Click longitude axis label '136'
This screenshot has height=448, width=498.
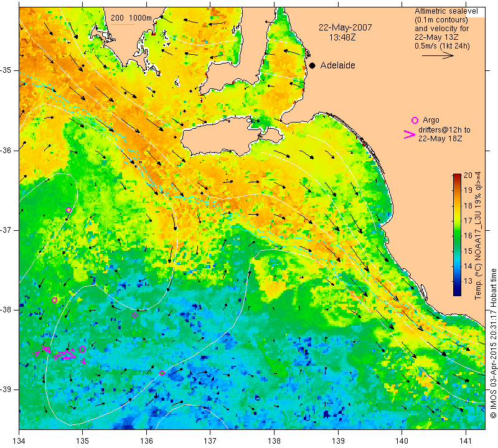click(x=146, y=441)
